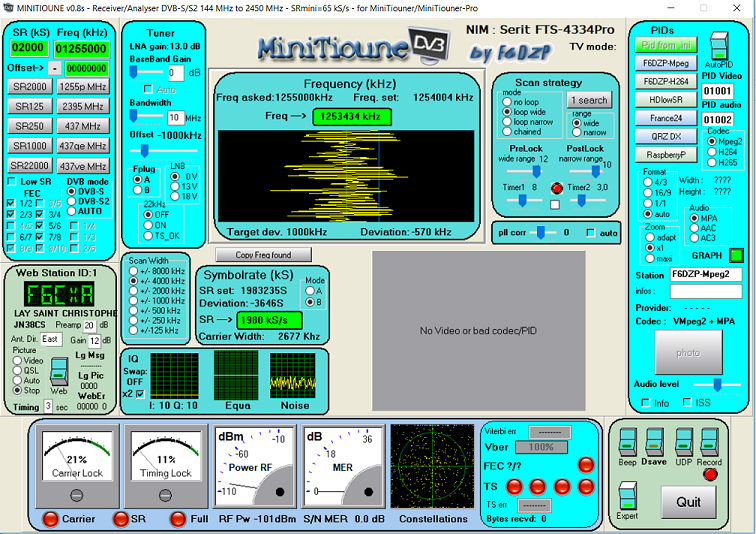The height and width of the screenshot is (534, 756).
Task: Click the MiniTioune DVB logo
Action: coord(353,47)
